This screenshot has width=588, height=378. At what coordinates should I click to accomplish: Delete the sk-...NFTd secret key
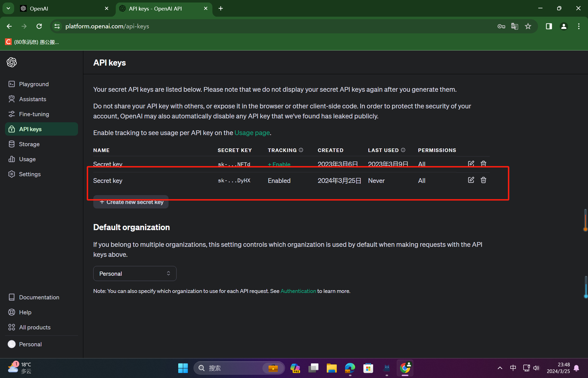point(483,163)
